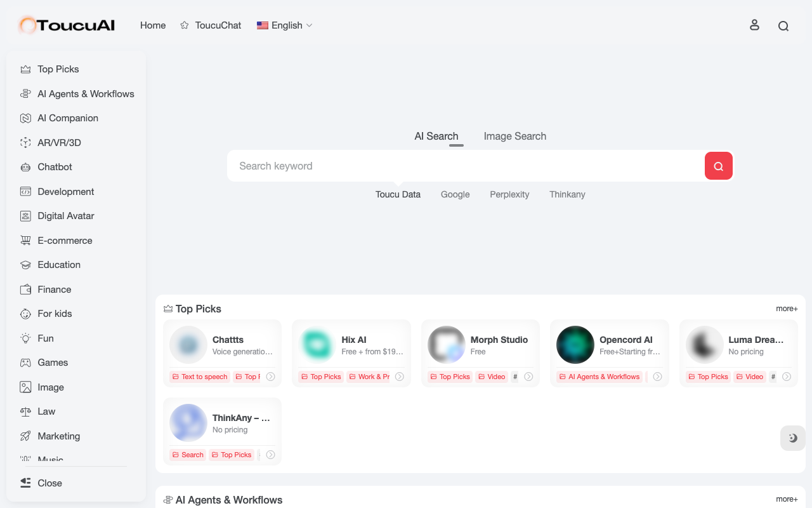
Task: Click the Marketing rocket icon
Action: click(x=25, y=436)
